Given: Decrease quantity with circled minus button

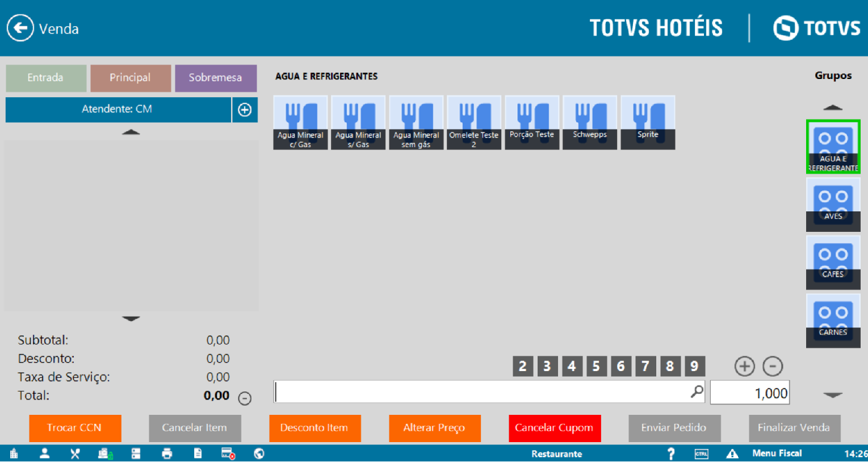Looking at the screenshot, I should [773, 367].
